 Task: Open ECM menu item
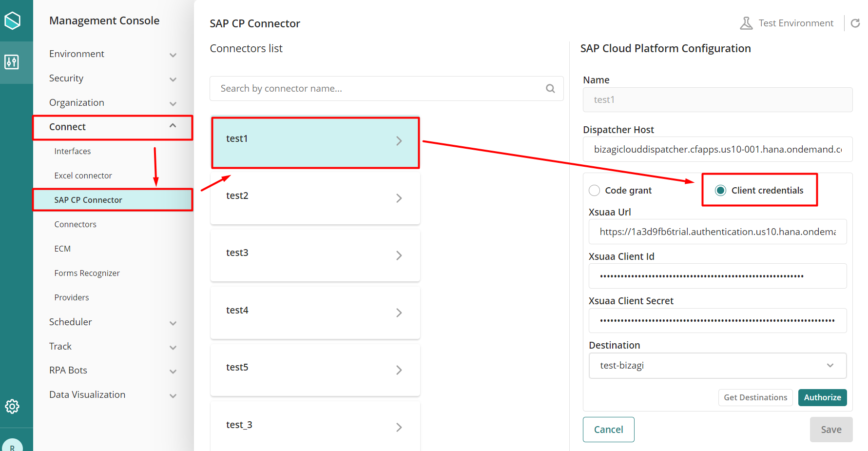(x=62, y=249)
